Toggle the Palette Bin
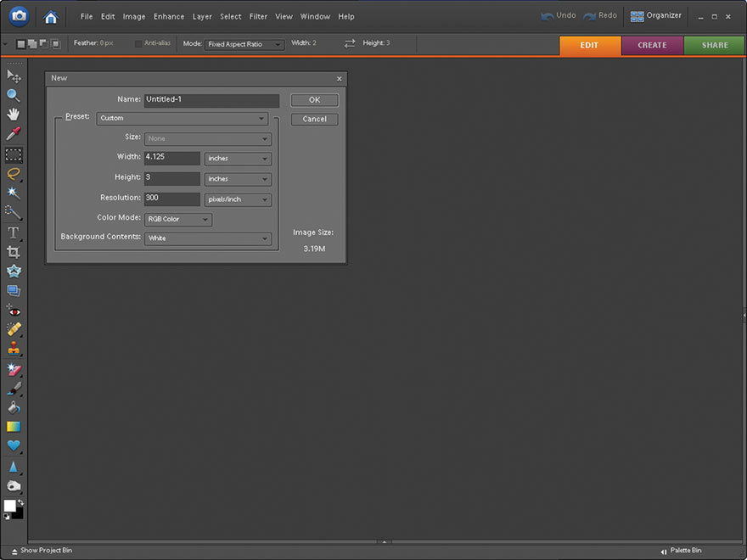 (x=682, y=551)
